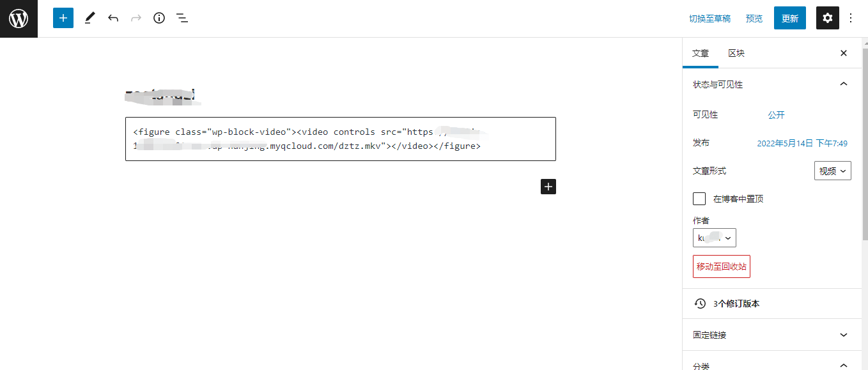868x370 pixels.
Task: Click the 更新 button
Action: 790,18
